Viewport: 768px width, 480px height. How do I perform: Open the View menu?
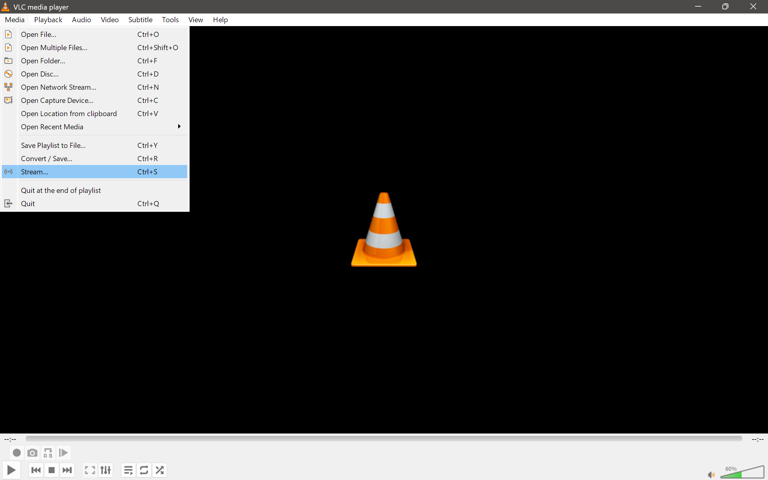coord(195,20)
